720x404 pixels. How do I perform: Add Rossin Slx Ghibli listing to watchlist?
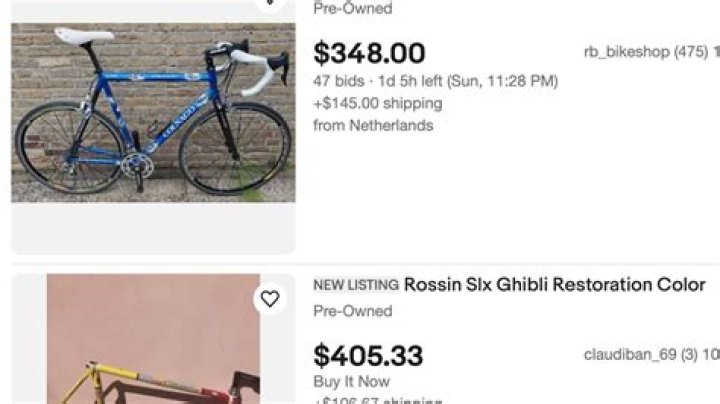269,298
